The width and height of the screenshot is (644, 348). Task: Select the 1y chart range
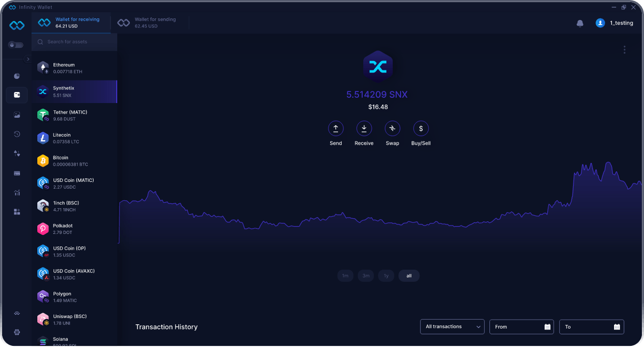[x=386, y=275]
